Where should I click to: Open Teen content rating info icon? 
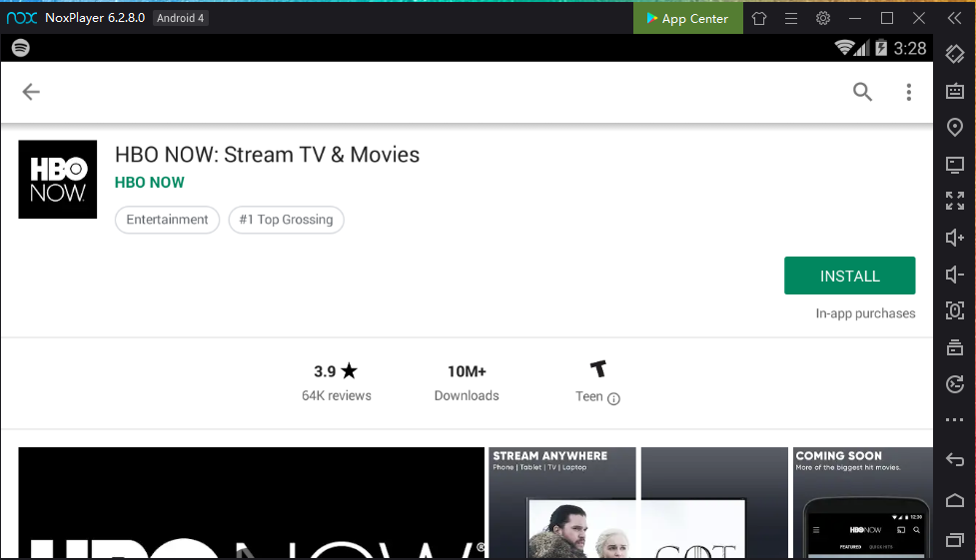613,399
